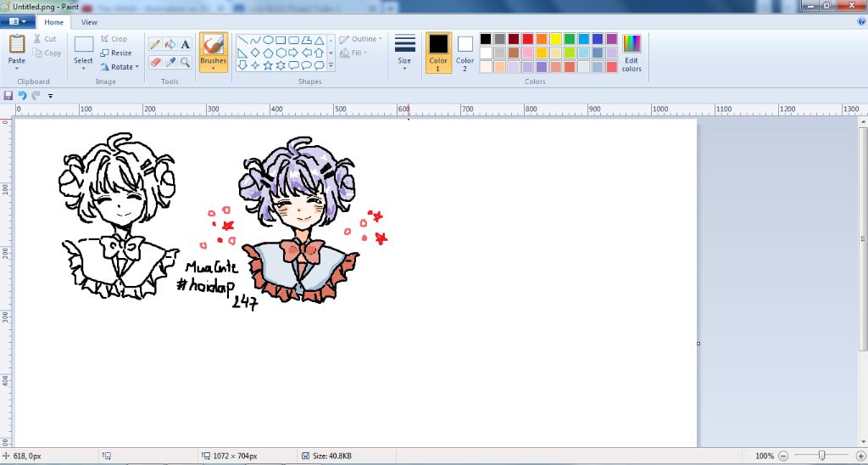Click the Undo arrow
This screenshot has width=868, height=465.
[23, 96]
